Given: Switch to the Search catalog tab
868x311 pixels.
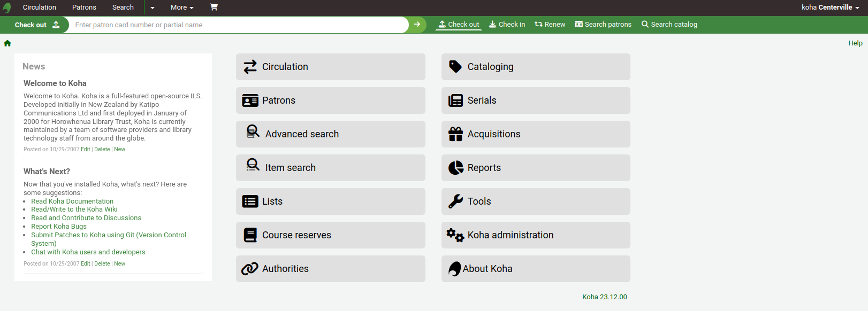Looking at the screenshot, I should pyautogui.click(x=669, y=25).
